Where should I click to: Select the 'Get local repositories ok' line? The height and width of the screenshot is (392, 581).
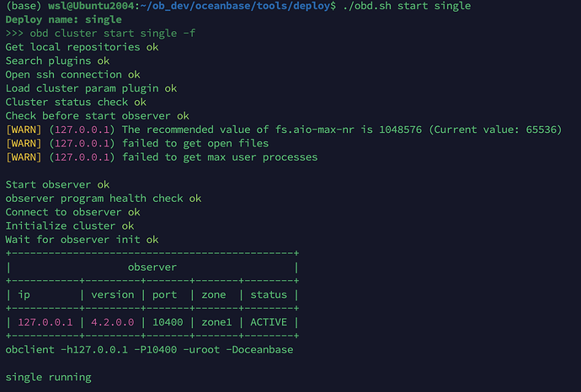point(82,47)
